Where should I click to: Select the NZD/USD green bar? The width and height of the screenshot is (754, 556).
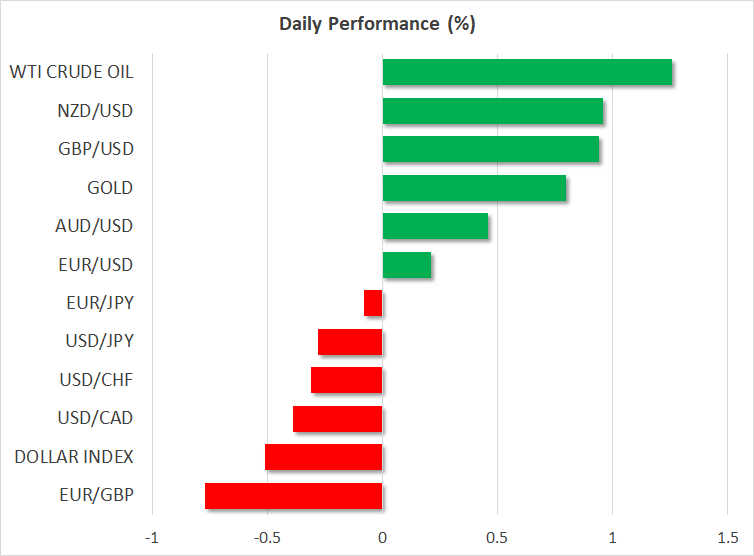[x=492, y=111]
